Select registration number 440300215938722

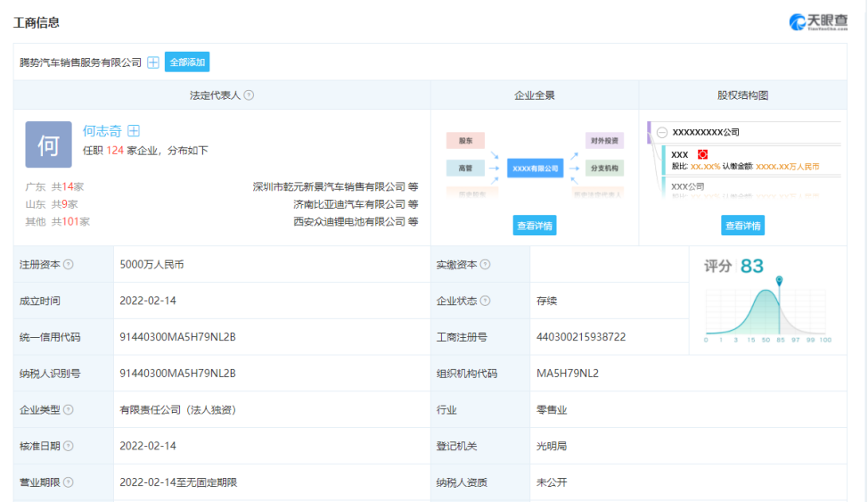click(x=581, y=337)
